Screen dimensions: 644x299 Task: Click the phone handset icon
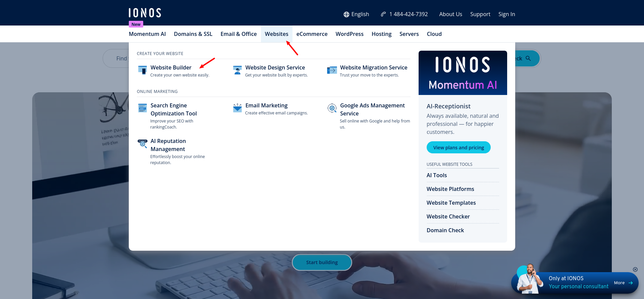point(383,14)
